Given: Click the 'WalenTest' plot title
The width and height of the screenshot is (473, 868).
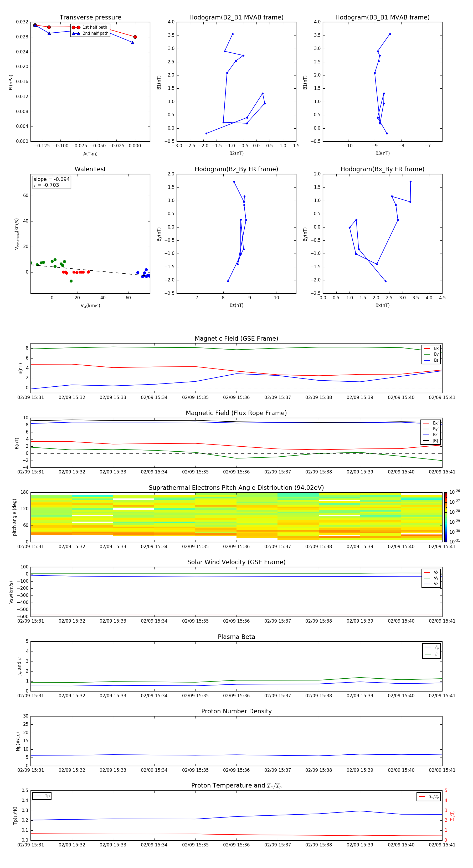Looking at the screenshot, I should tap(90, 169).
